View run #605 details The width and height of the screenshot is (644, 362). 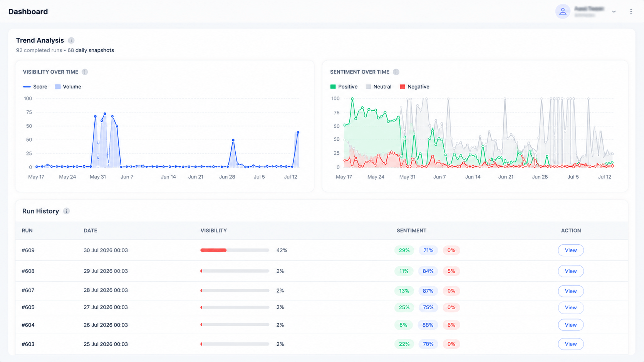click(x=571, y=307)
